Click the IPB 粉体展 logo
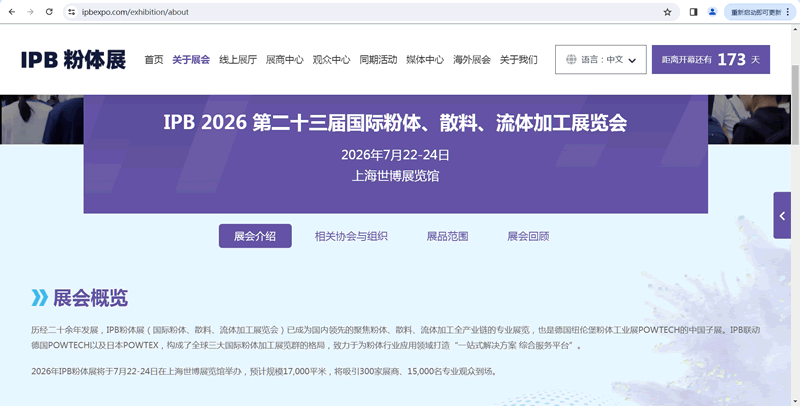 point(73,59)
